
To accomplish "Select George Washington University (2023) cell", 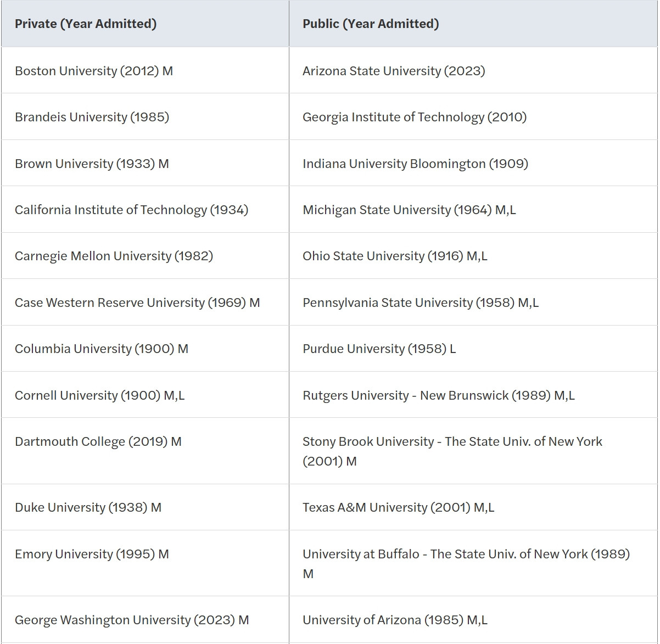I will [145, 620].
